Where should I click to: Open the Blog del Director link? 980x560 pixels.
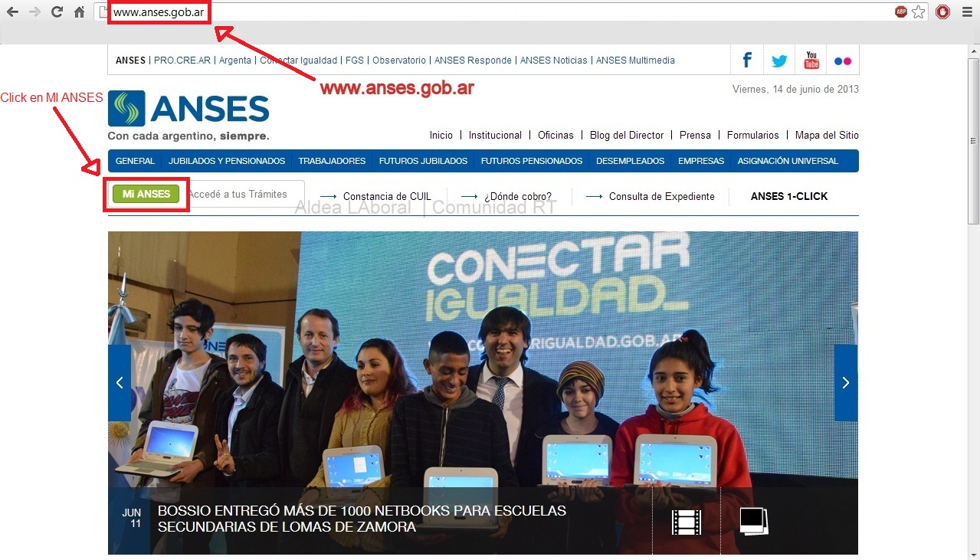click(x=627, y=135)
